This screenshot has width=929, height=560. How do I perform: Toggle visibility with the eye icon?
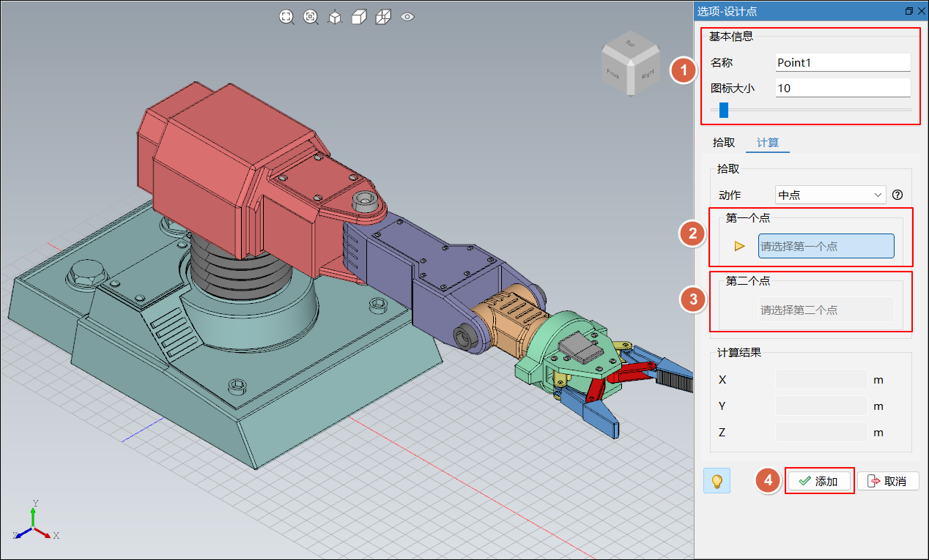pos(407,17)
